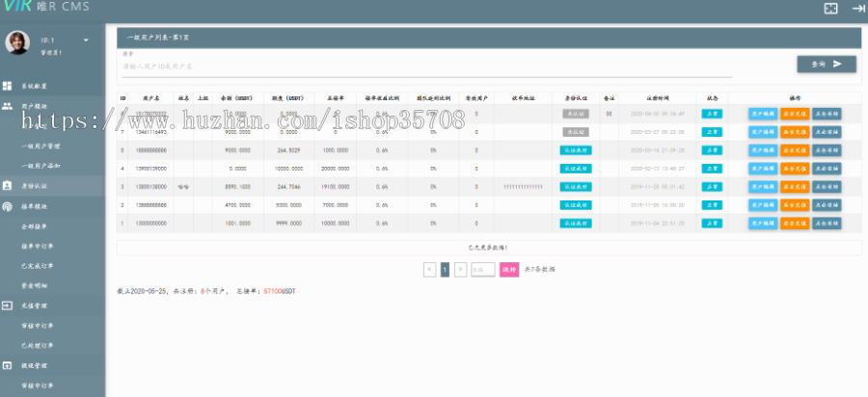Click the 接单模块 fingerprint icon
This screenshot has width=868, height=397.
pos(8,206)
